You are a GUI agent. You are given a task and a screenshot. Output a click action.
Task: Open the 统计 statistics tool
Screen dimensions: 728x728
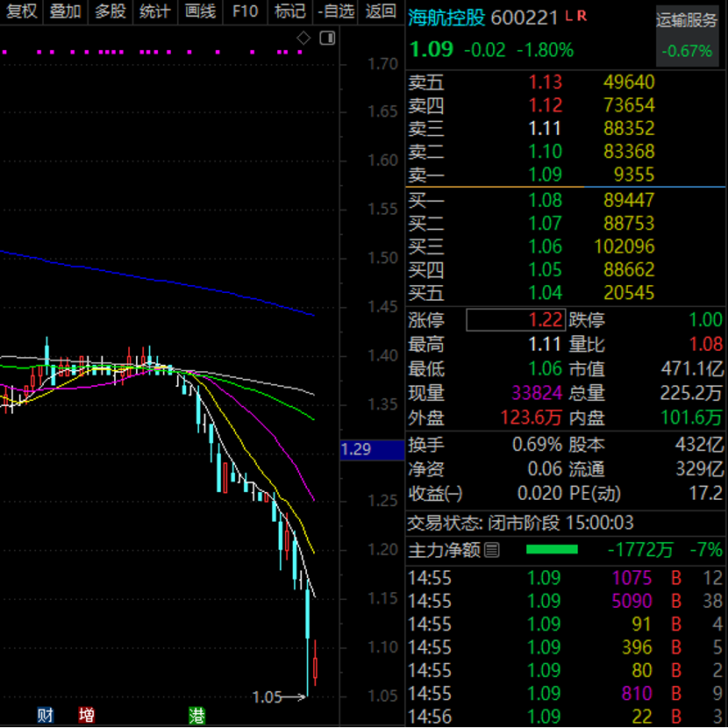click(155, 11)
